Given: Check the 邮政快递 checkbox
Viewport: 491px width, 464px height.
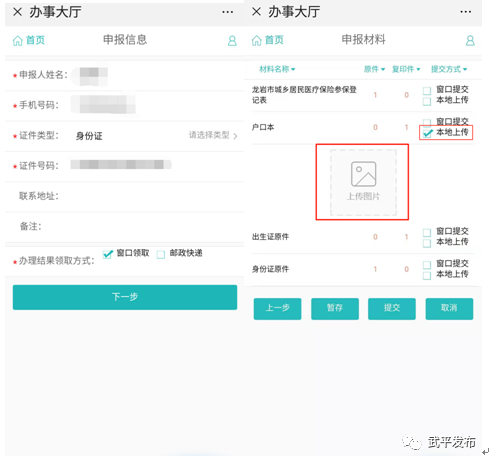Looking at the screenshot, I should (x=161, y=255).
